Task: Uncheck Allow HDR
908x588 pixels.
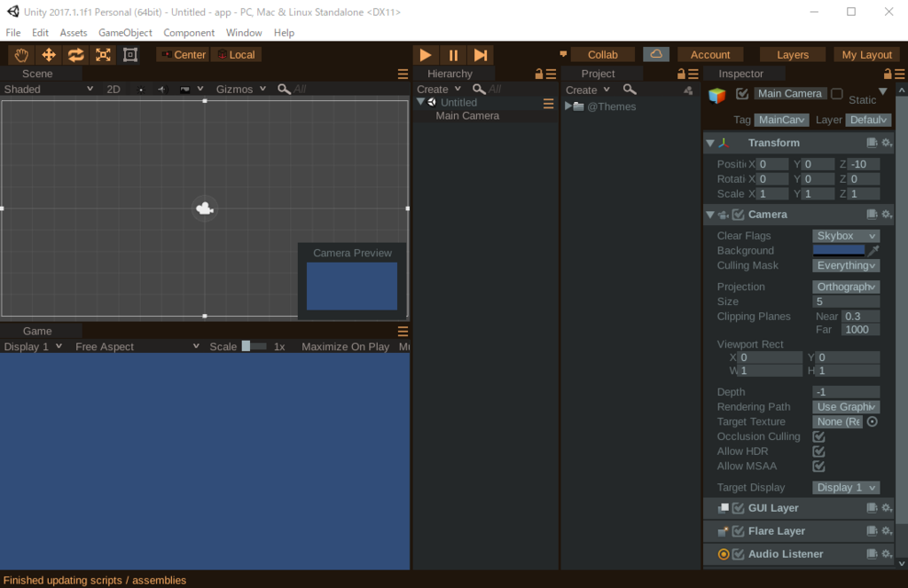Action: tap(818, 451)
